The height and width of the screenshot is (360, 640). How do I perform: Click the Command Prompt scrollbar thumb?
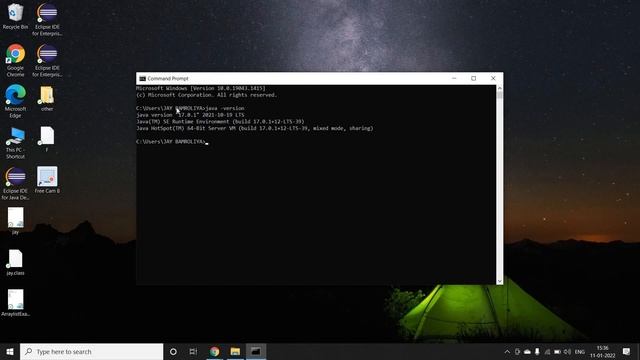[500, 95]
